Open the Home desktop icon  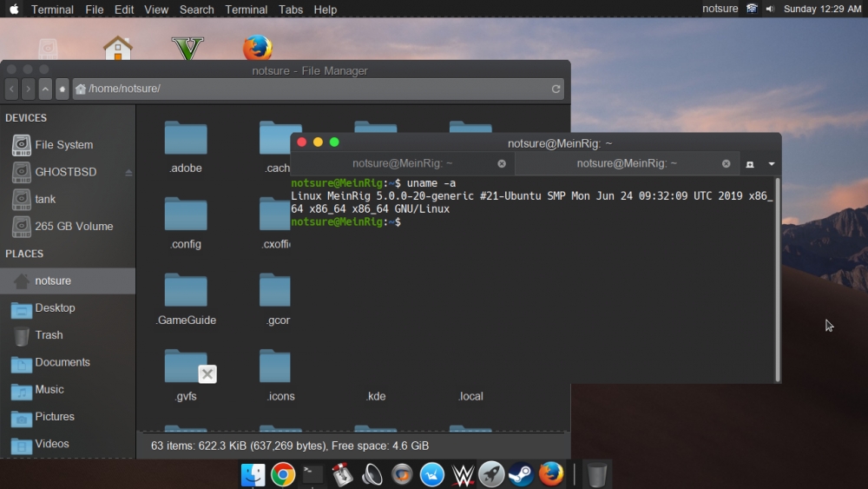118,48
